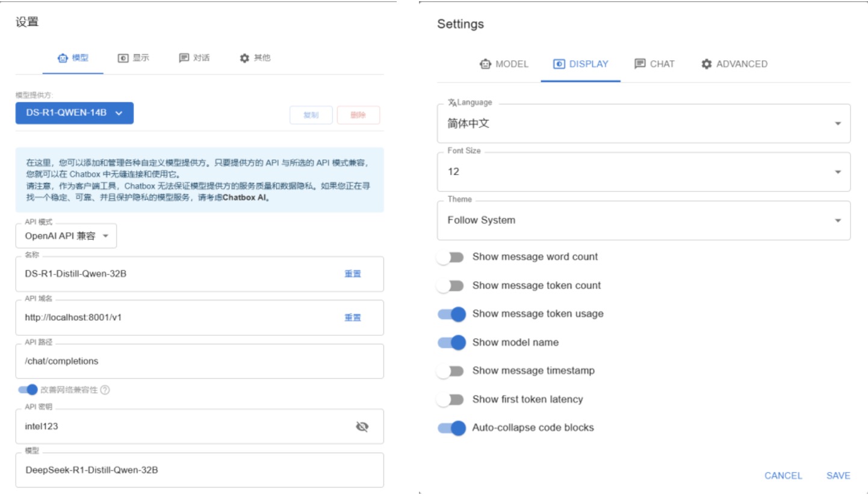Click the 模型提供方 label
868x496 pixels.
pos(34,95)
